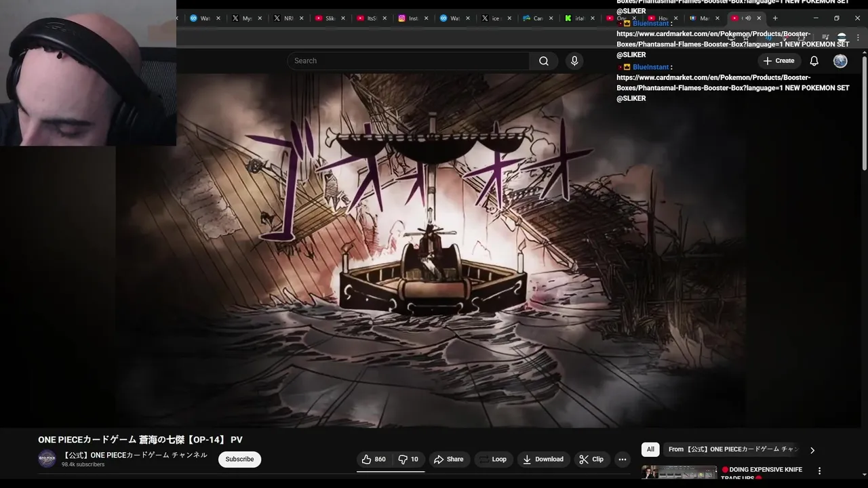
Task: Open the ONE PIECE channel avatar
Action: click(x=47, y=459)
